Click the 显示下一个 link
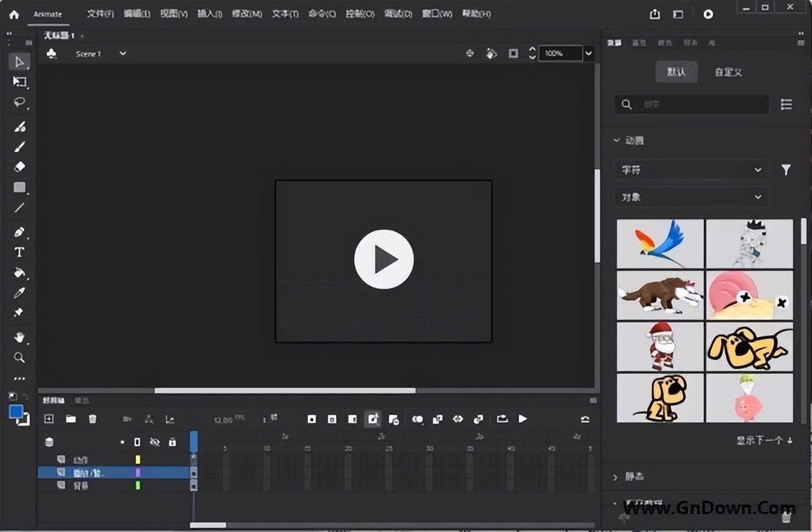 click(x=764, y=440)
